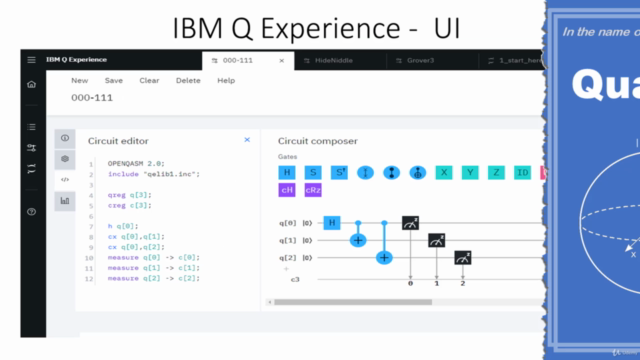The image size is (640, 360).
Task: Click the IBM Q Experience logo text
Action: (x=76, y=60)
